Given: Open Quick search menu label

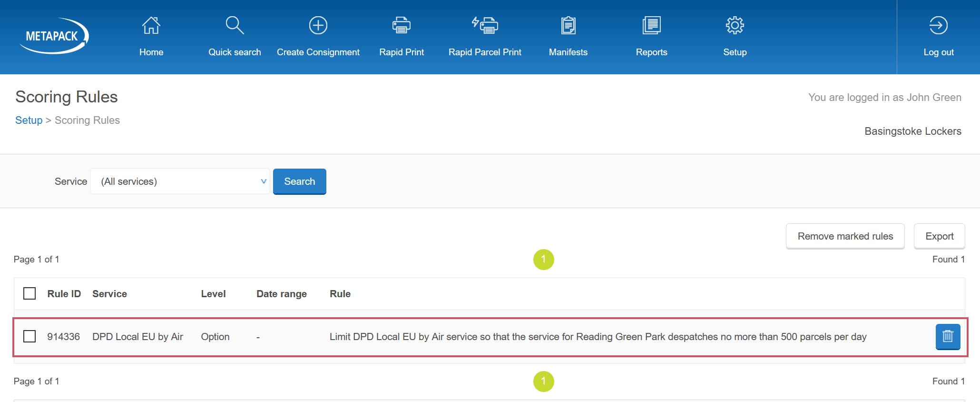Looking at the screenshot, I should click(235, 52).
